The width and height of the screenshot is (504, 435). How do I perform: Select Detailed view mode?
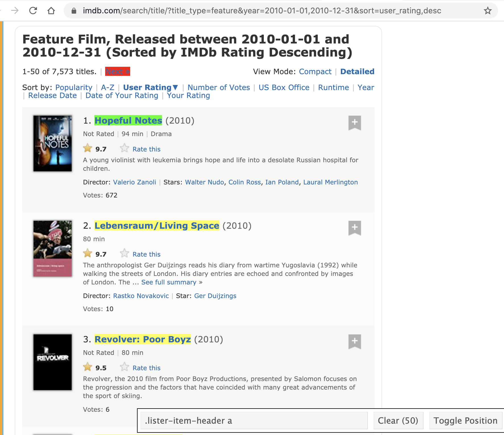point(357,72)
